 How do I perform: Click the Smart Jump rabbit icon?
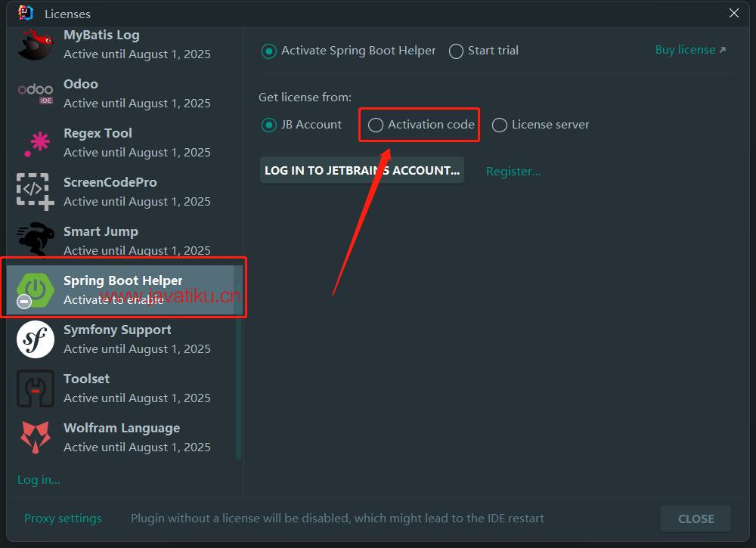click(x=36, y=239)
